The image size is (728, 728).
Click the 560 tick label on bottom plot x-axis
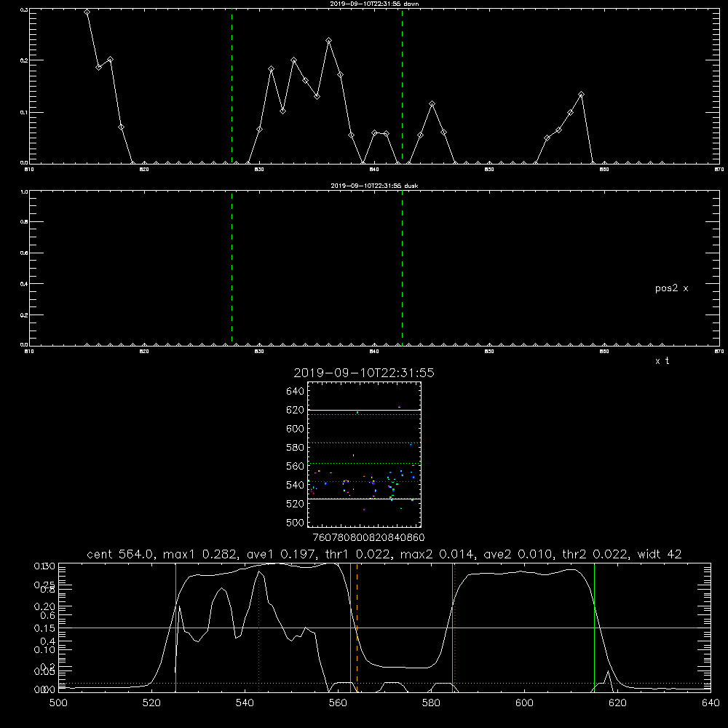coord(338,703)
